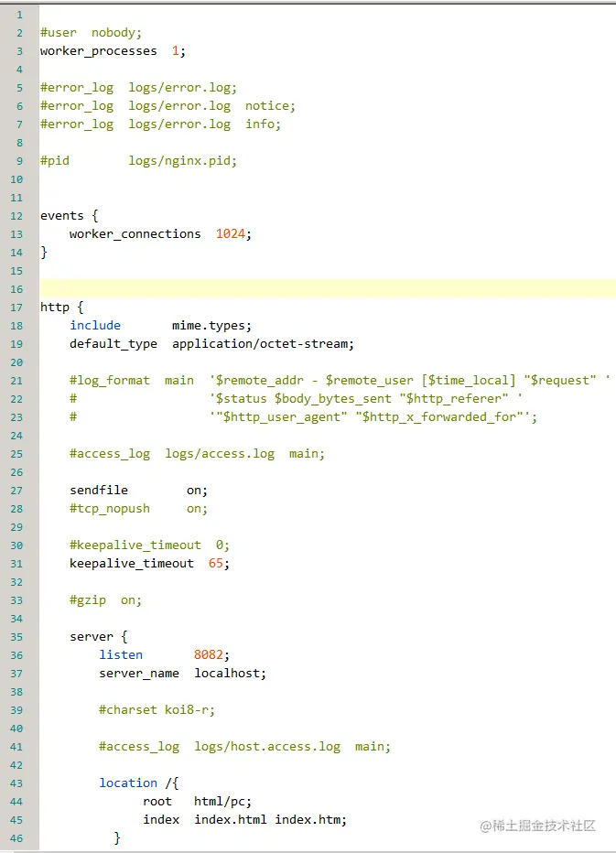
Task: Click '#gzip on;' comment
Action: 105,600
